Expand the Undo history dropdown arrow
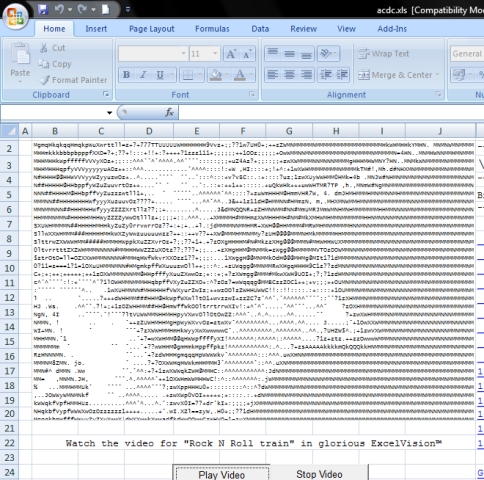The image size is (484, 480). click(70, 10)
